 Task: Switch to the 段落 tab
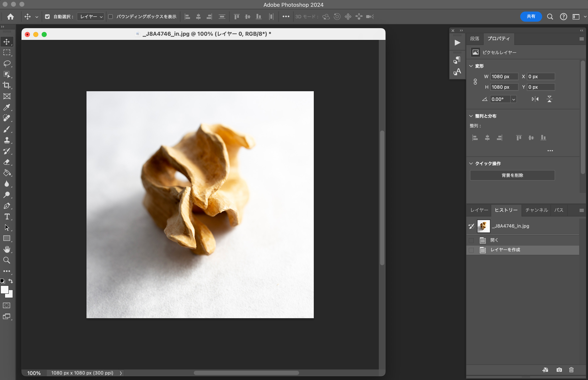click(474, 38)
